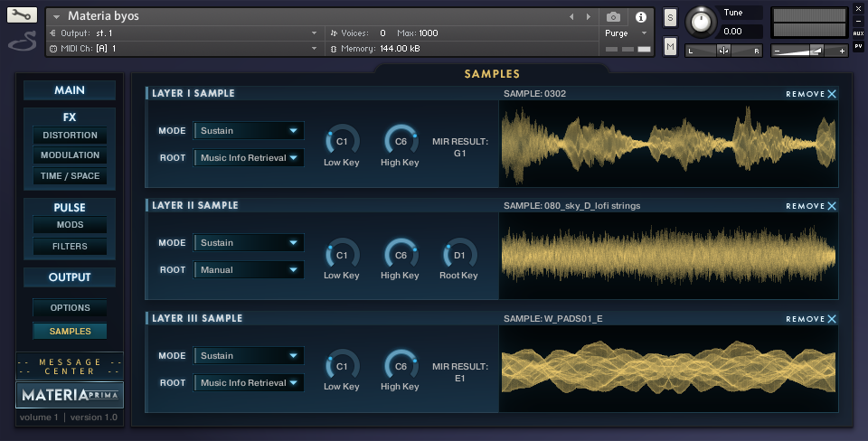Open the PULSE MODS page
Image resolution: width=868 pixels, height=441 pixels.
pos(70,225)
